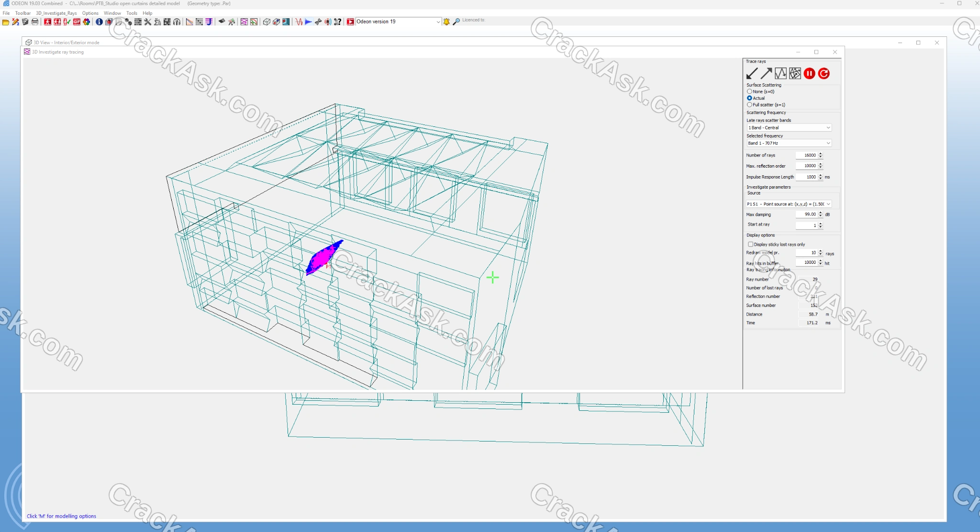Click the yellow notification bell icon
This screenshot has height=532, width=980.
pos(446,22)
